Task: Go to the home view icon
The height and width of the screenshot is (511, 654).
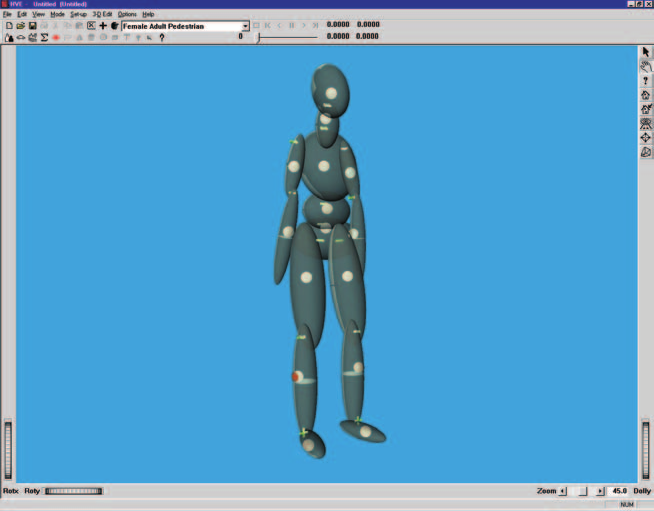Action: (646, 95)
